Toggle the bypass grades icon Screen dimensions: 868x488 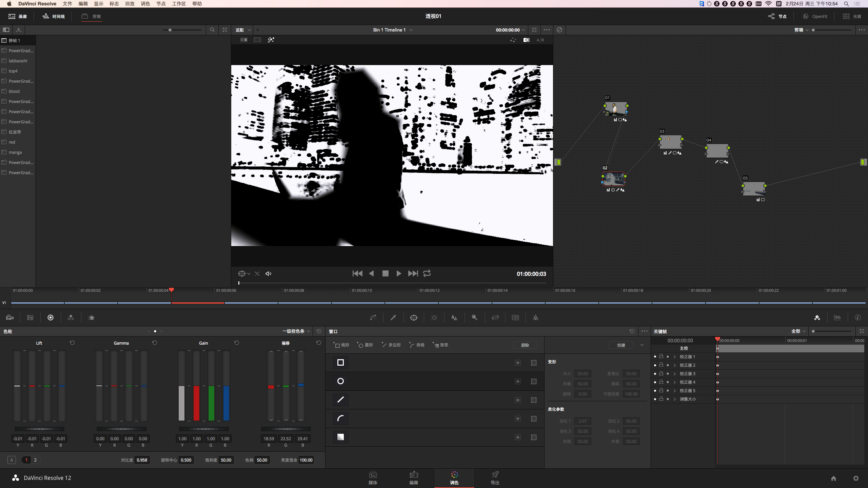click(559, 30)
